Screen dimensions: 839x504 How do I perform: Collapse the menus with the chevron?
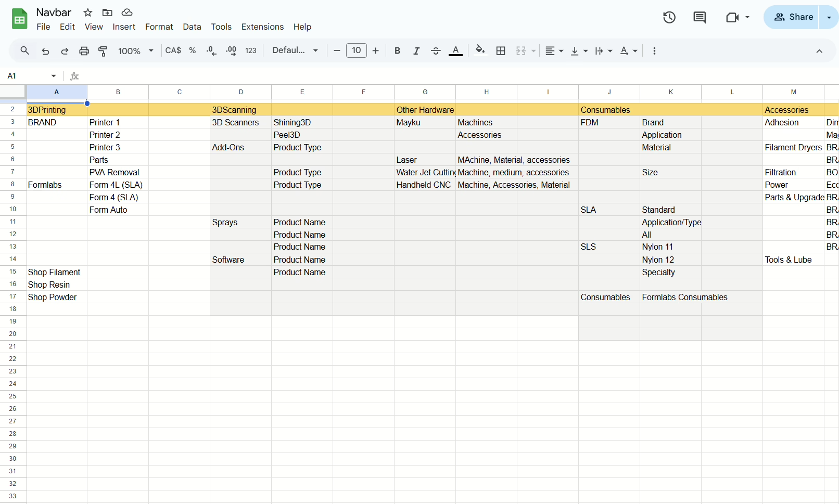(819, 51)
